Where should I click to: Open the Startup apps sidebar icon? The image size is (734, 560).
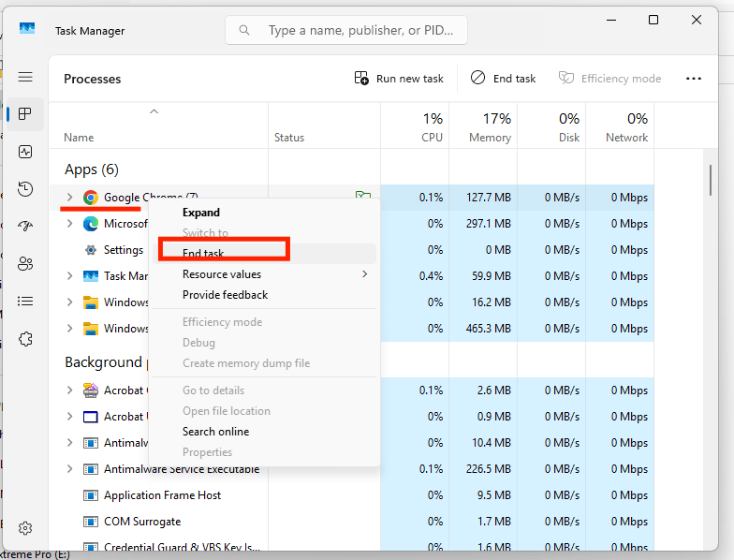[25, 227]
